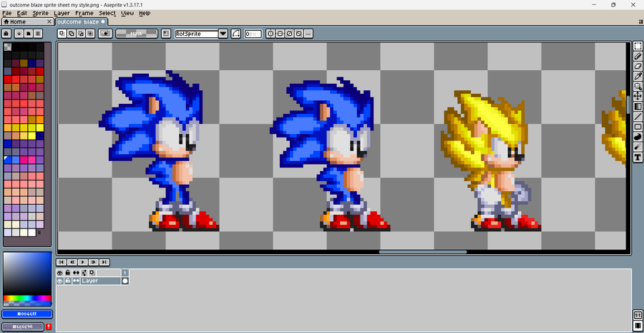Go to previous frame
Screen dimensions: 644x333
(72, 262)
